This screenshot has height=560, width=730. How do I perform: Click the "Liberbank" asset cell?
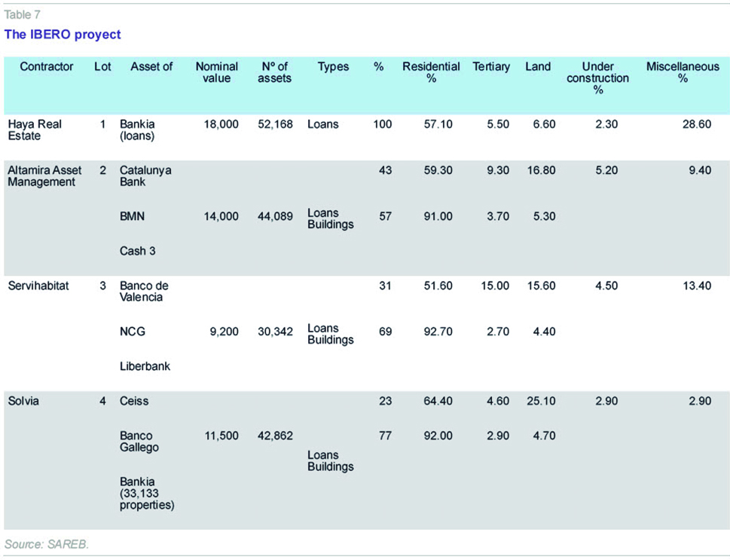coord(145,366)
